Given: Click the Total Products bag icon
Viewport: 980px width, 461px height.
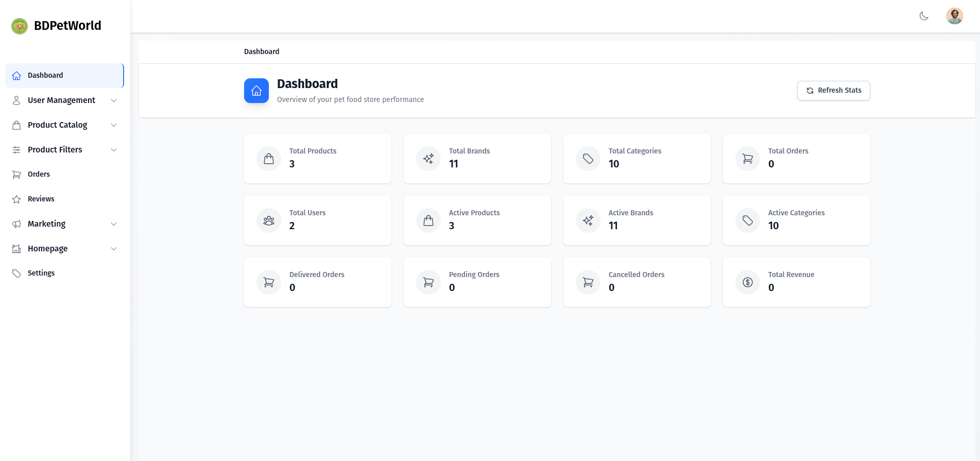Looking at the screenshot, I should [269, 159].
